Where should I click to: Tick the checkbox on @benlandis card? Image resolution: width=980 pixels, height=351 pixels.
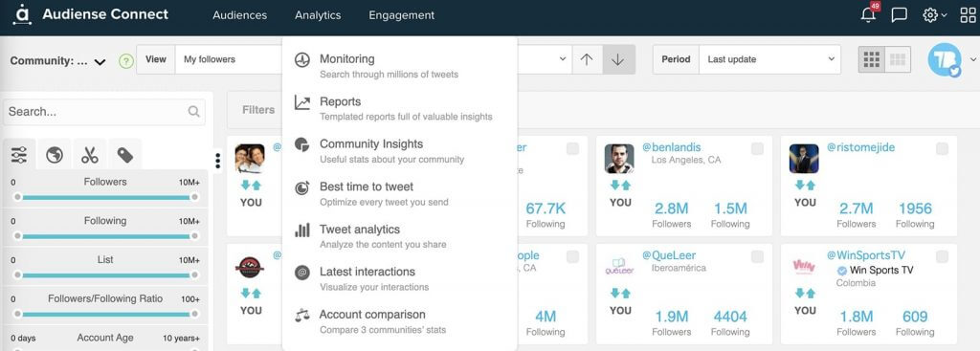pos(757,148)
